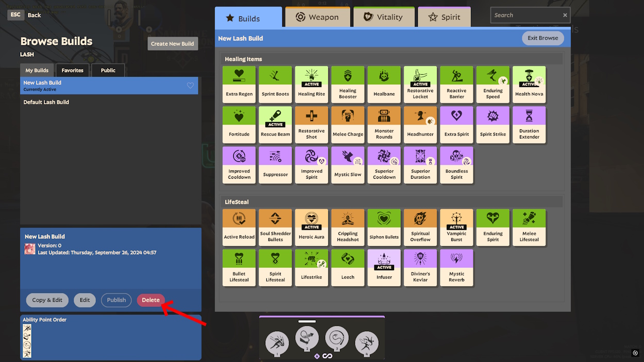Select the Siphon Bullets item
Image resolution: width=644 pixels, height=362 pixels.
click(384, 228)
